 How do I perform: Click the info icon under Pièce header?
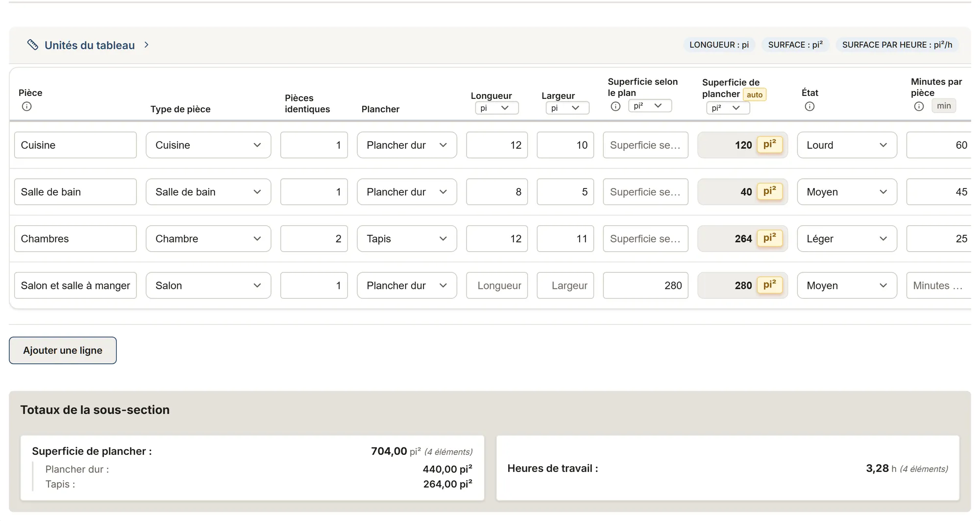coord(27,106)
